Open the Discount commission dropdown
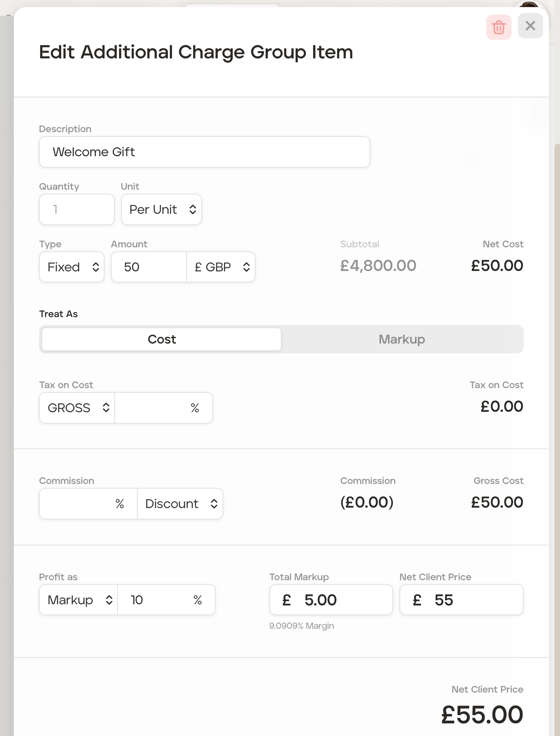 pos(180,504)
